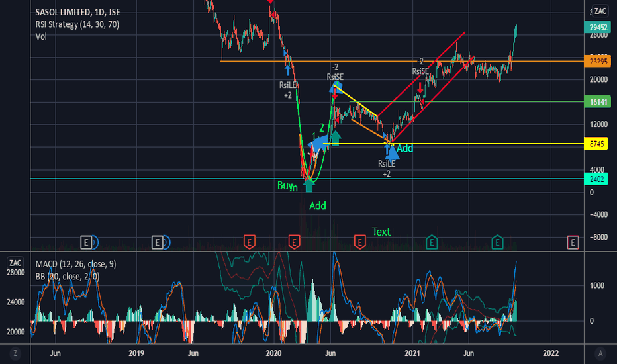Click the ZAC currency button at top right
This screenshot has width=617, height=364.
pos(600,11)
